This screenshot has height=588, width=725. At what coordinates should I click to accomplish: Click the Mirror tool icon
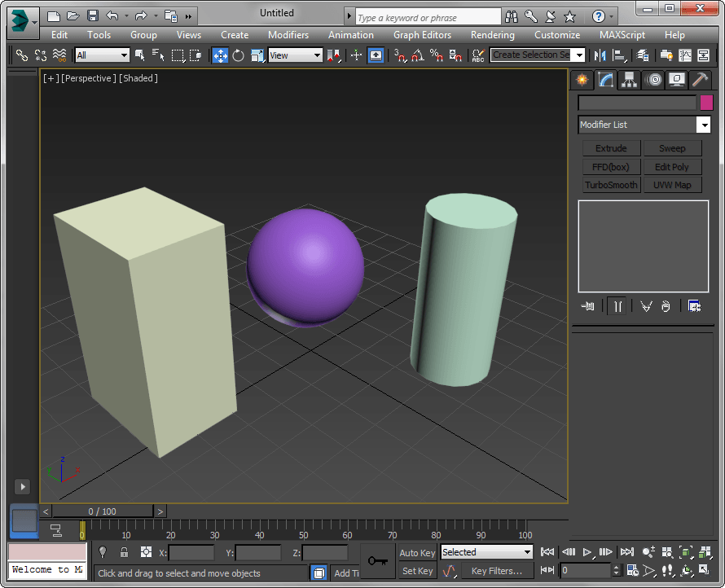600,55
